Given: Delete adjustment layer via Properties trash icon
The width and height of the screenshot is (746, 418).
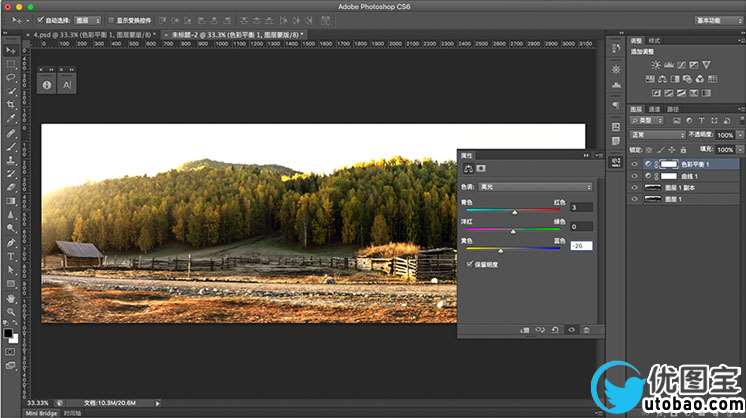Looking at the screenshot, I should (586, 329).
